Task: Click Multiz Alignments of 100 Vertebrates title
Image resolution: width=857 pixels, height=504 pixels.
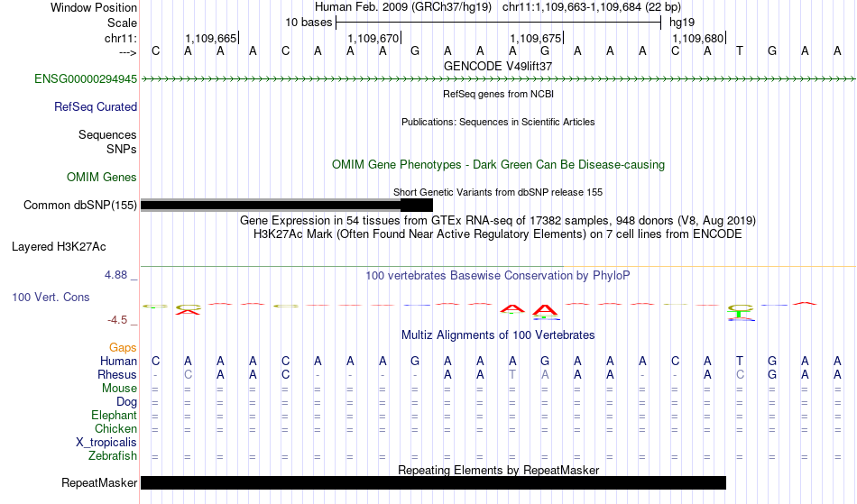Action: pyautogui.click(x=498, y=335)
